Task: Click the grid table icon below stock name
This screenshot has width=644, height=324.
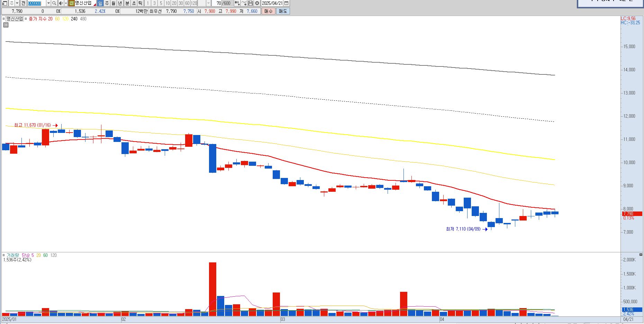Action: pos(6,25)
